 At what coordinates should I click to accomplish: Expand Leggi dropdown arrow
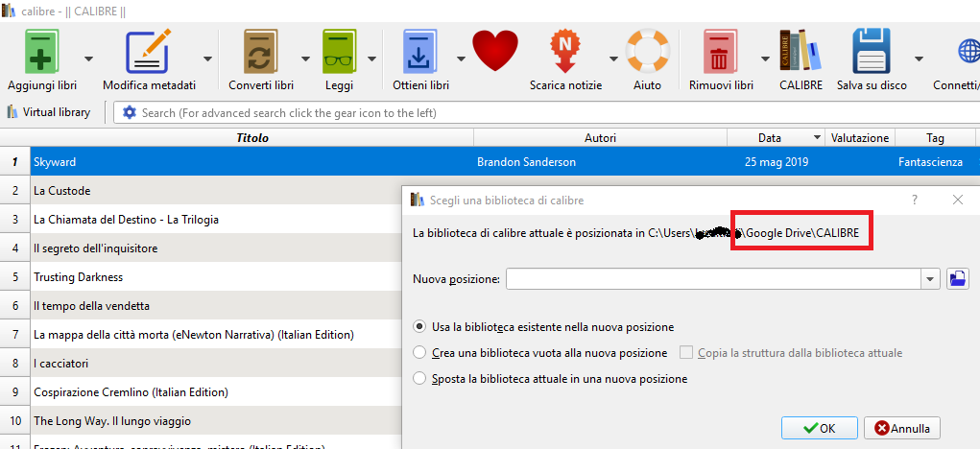[x=371, y=59]
